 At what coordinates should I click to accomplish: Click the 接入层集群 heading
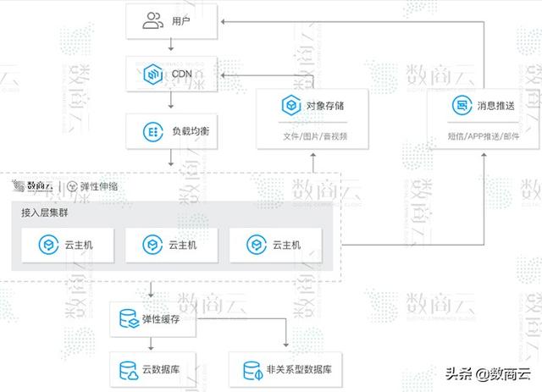(45, 213)
